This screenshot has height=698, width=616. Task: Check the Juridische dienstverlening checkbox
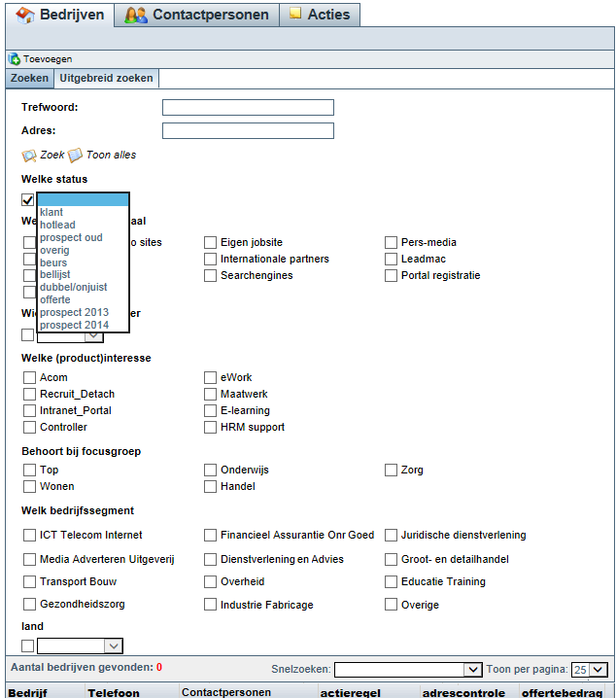click(x=391, y=535)
